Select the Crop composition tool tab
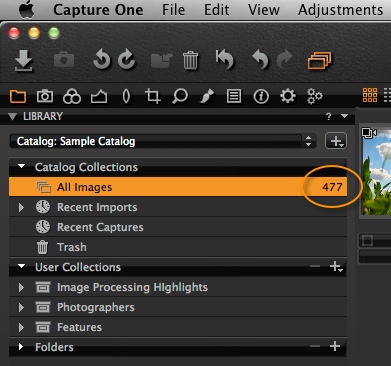Screen dimensions: 391x366 point(153,96)
